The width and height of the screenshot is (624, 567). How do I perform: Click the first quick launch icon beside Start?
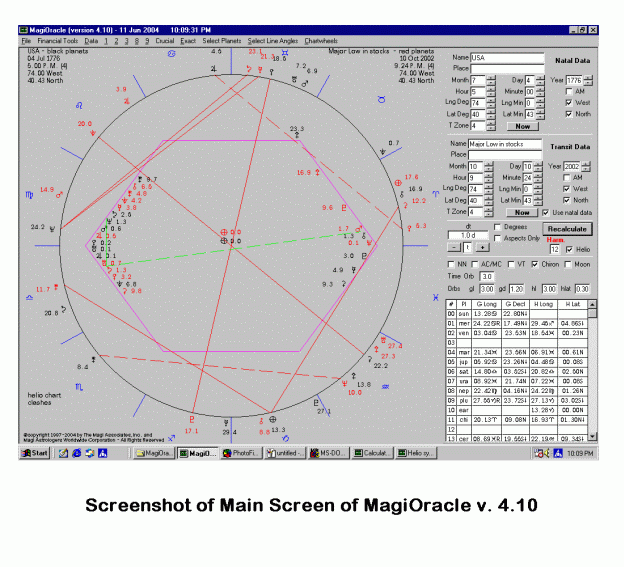coord(63,453)
